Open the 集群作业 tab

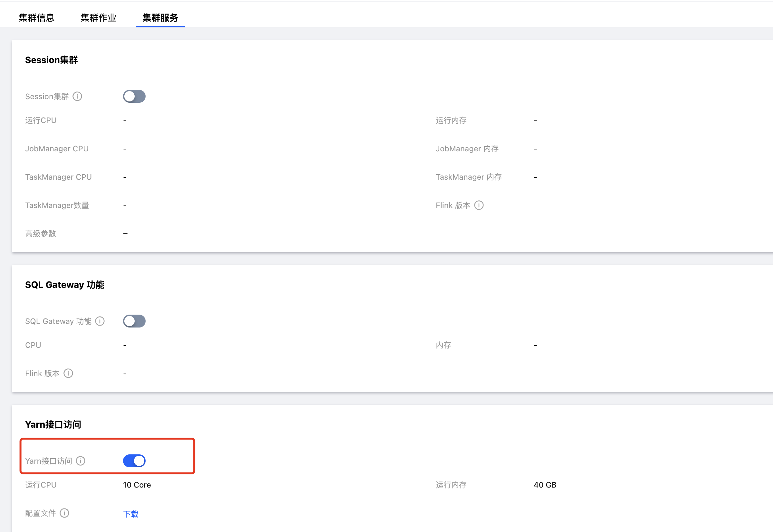98,18
